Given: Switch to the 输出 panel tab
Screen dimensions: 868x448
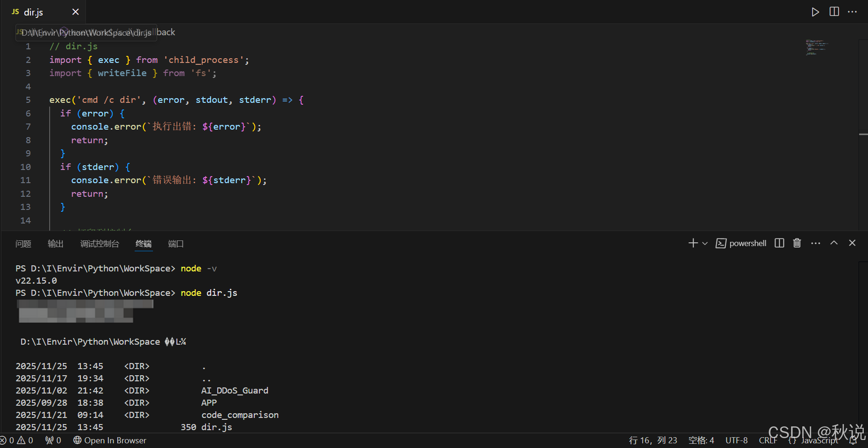Looking at the screenshot, I should coord(55,244).
